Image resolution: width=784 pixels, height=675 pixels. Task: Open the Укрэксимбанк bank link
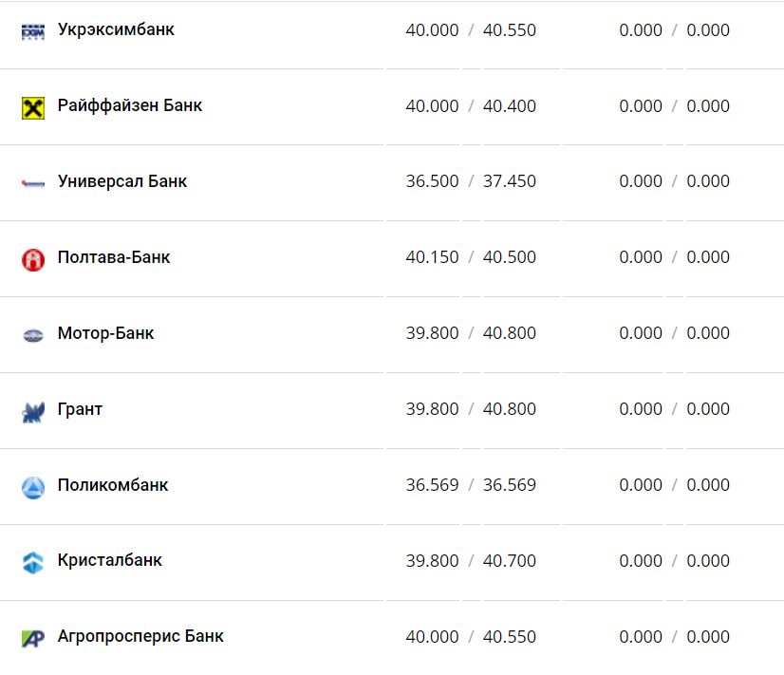click(x=116, y=29)
